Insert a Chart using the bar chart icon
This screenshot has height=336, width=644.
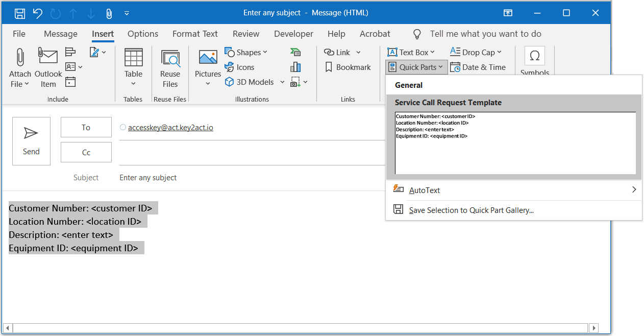[295, 67]
